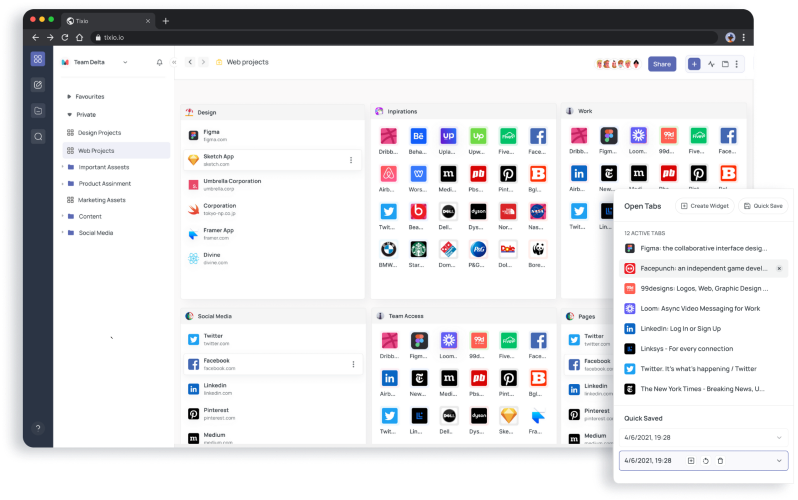Viewport: 798px width, 500px height.
Task: Open Domino's icon in Inspirations widget
Action: point(448,249)
